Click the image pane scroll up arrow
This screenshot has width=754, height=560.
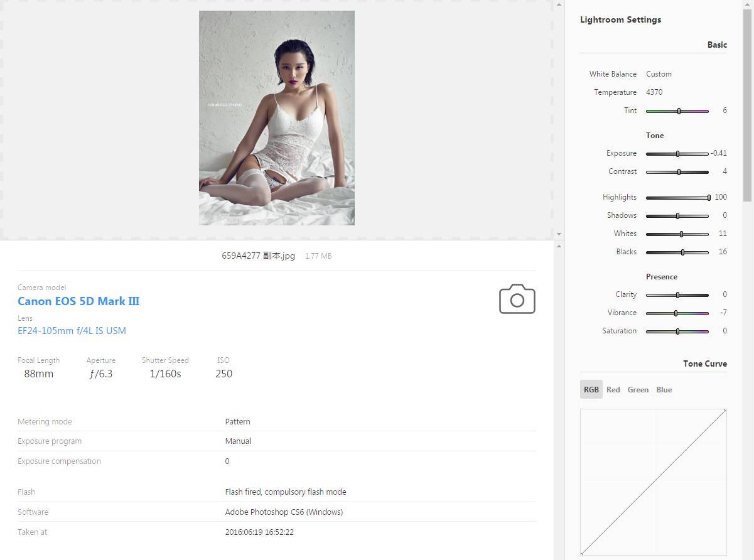click(559, 4)
